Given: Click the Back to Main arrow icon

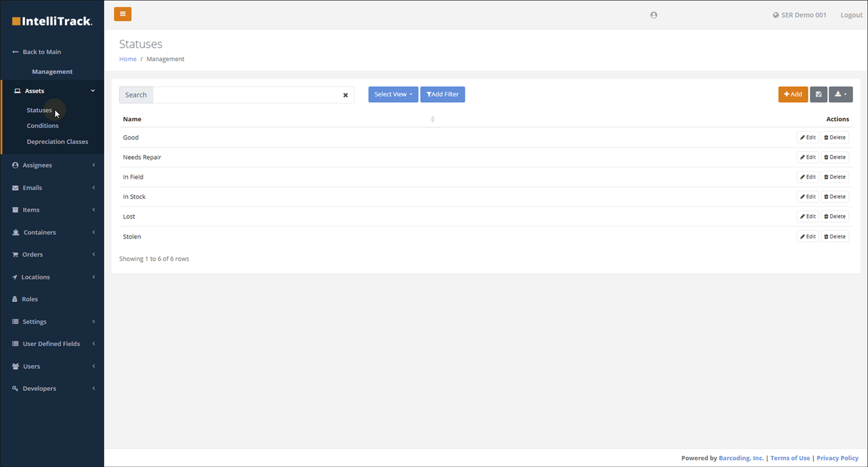Looking at the screenshot, I should click(x=15, y=52).
